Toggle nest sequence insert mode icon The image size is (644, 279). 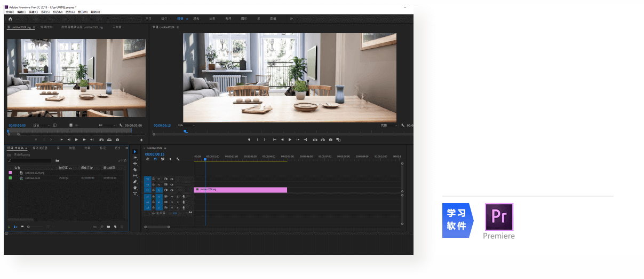148,159
